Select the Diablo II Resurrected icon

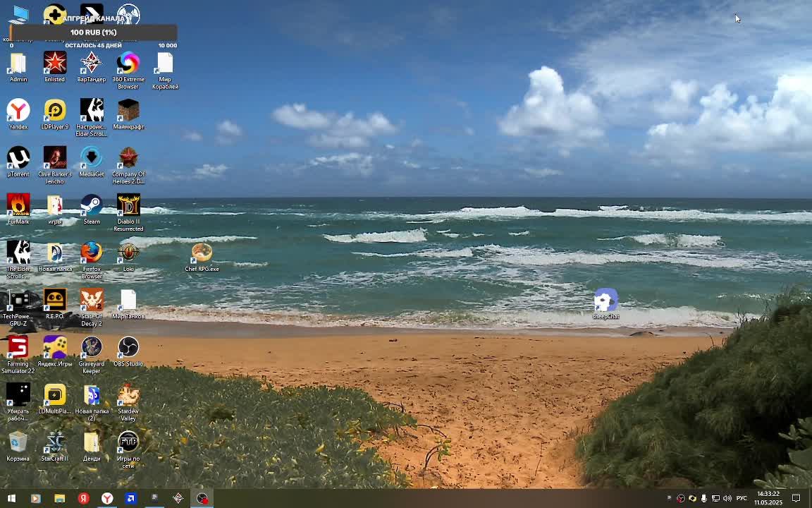pos(128,207)
